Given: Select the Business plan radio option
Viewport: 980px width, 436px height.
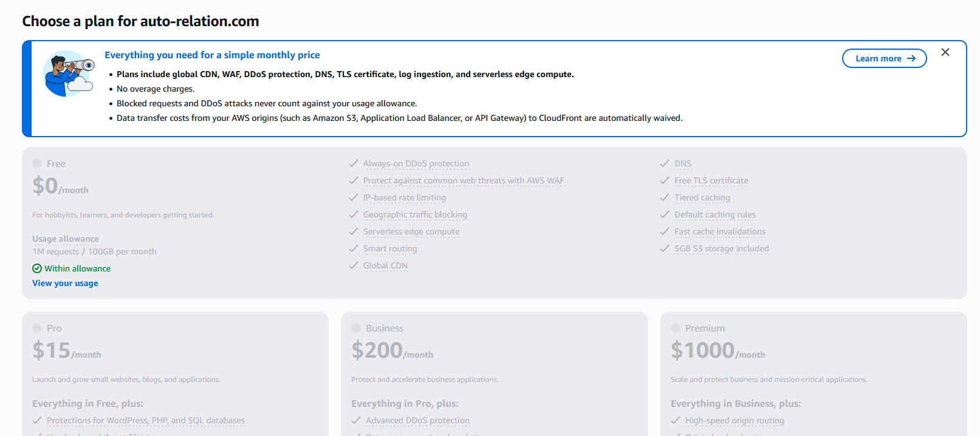Looking at the screenshot, I should click(356, 328).
